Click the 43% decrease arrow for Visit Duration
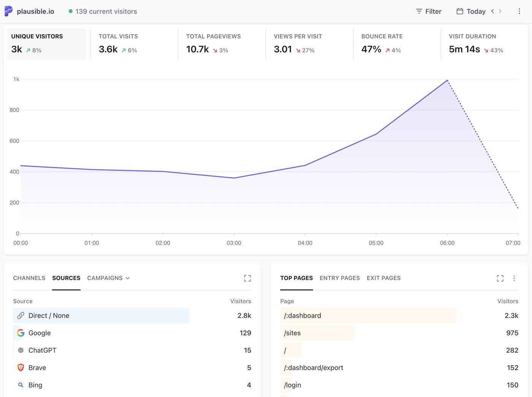 pyautogui.click(x=486, y=50)
